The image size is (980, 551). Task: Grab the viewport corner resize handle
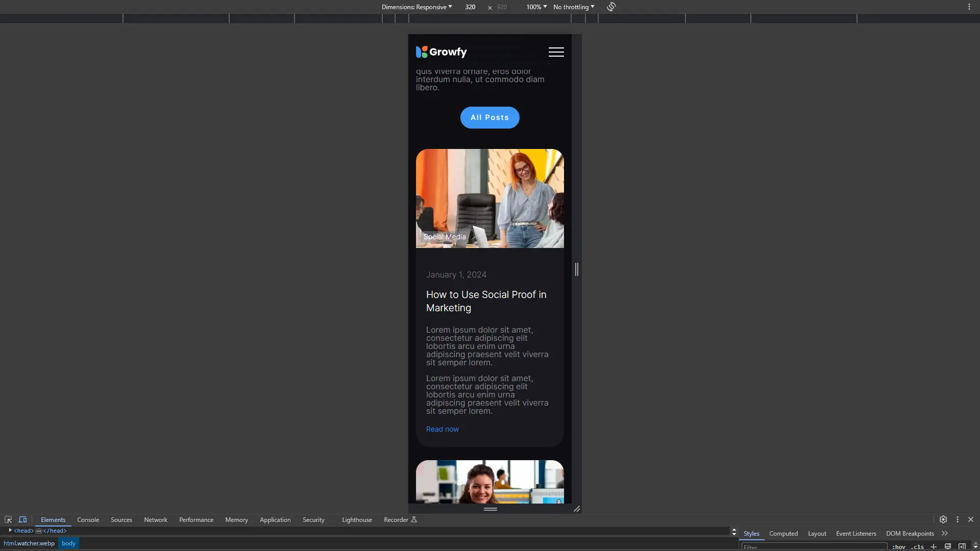click(577, 509)
